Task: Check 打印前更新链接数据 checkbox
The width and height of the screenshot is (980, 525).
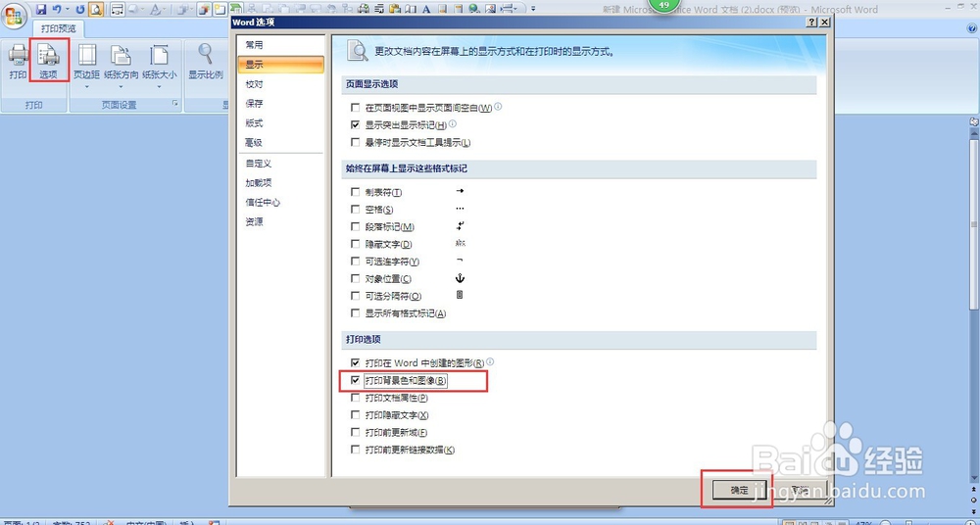Action: [x=355, y=450]
